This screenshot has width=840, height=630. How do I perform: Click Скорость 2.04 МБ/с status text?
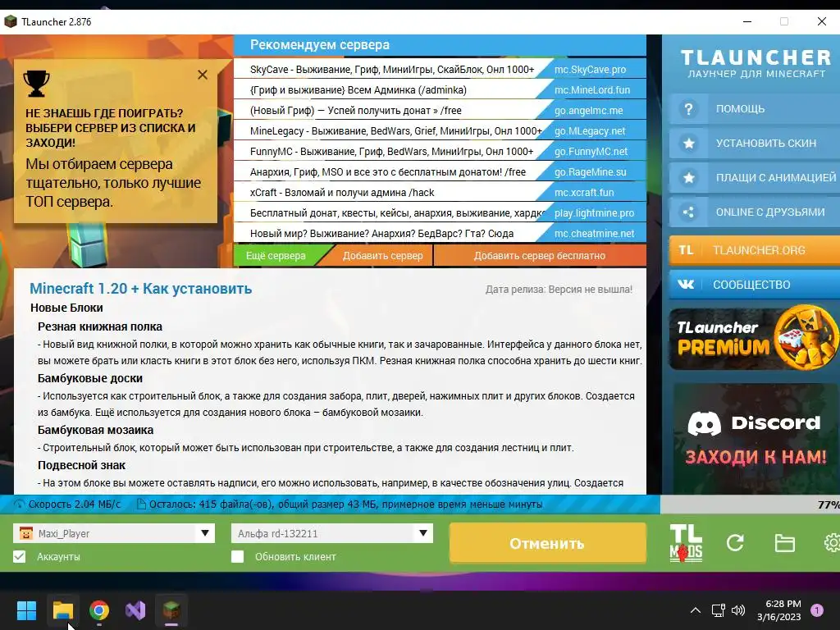coord(75,504)
